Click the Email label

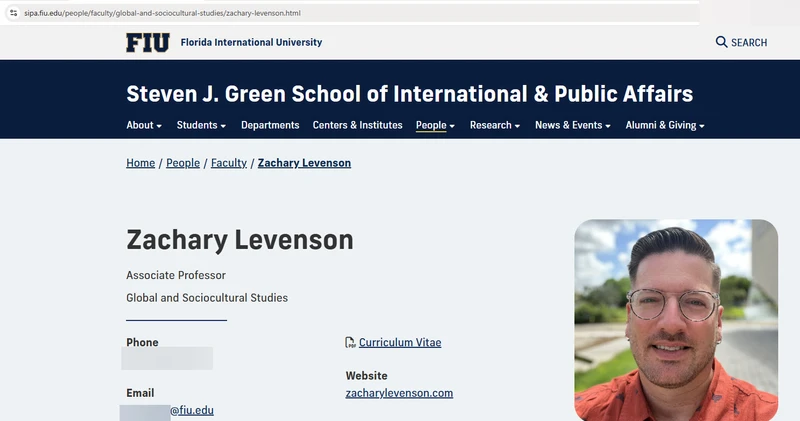[140, 393]
